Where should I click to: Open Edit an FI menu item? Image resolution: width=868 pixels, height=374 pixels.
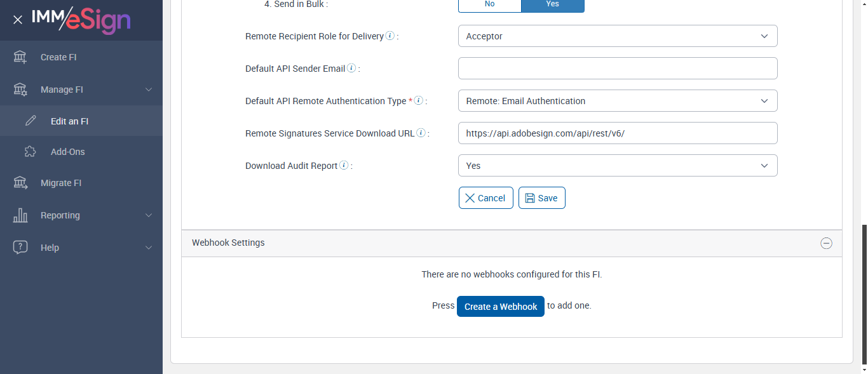[x=69, y=121]
